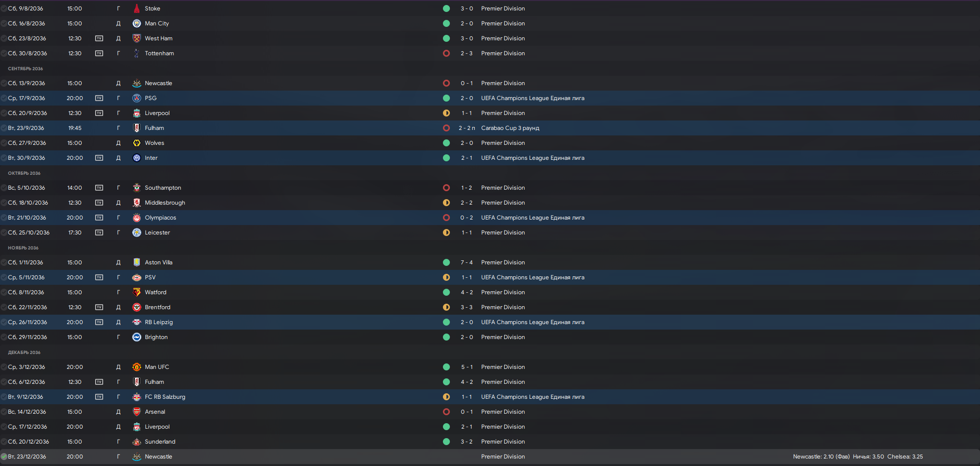Click the PSG club crest icon
The height and width of the screenshot is (466, 980).
137,98
